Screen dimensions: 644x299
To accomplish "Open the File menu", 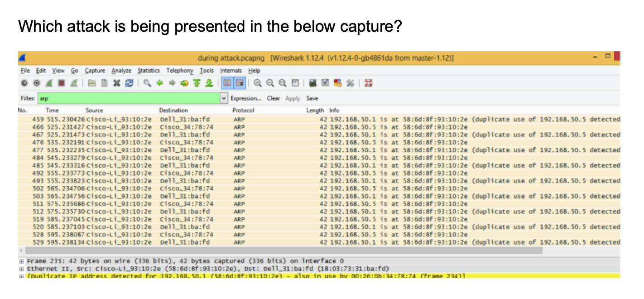I will pos(26,71).
